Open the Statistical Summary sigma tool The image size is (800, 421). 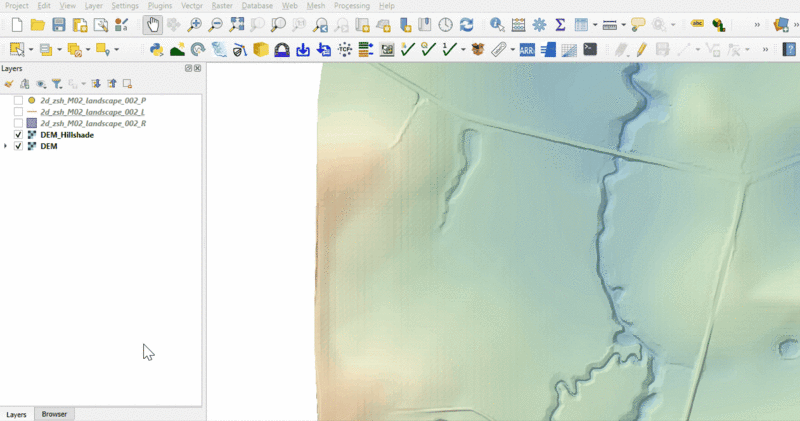pos(560,25)
